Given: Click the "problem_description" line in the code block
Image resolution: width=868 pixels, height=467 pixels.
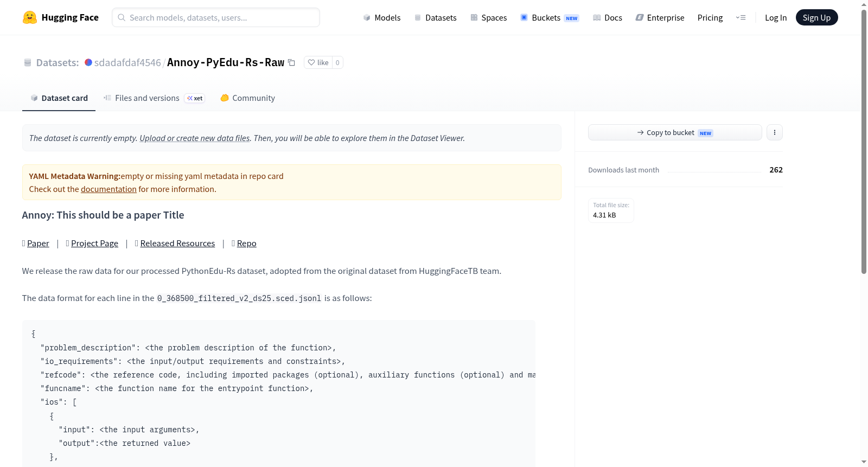Looking at the screenshot, I should (x=188, y=348).
